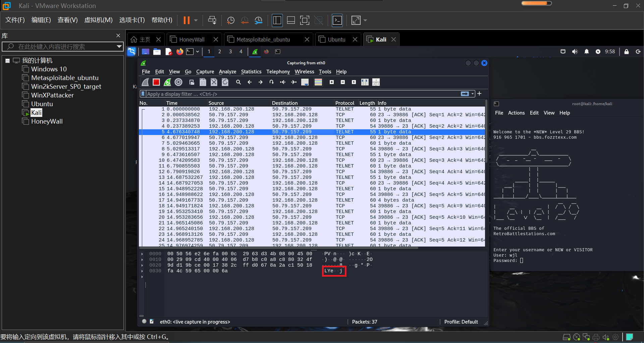The height and width of the screenshot is (343, 644).
Task: Open Kali terminal launcher dropdown arrow
Action: point(198,52)
